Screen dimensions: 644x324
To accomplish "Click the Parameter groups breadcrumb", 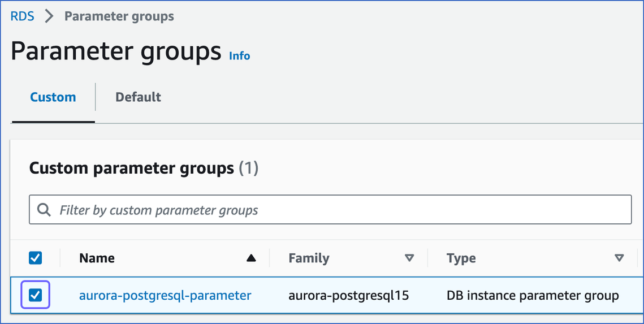I will tap(119, 16).
